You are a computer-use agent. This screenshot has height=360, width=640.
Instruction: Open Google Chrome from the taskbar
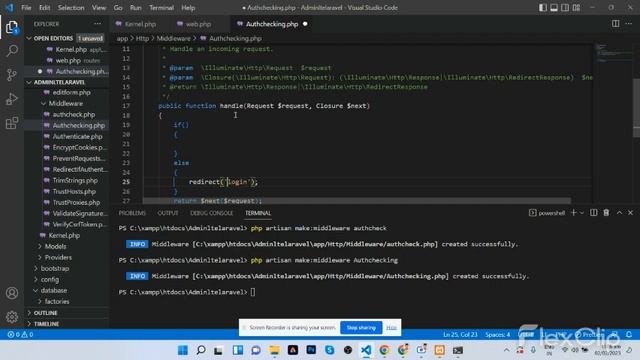tap(384, 350)
